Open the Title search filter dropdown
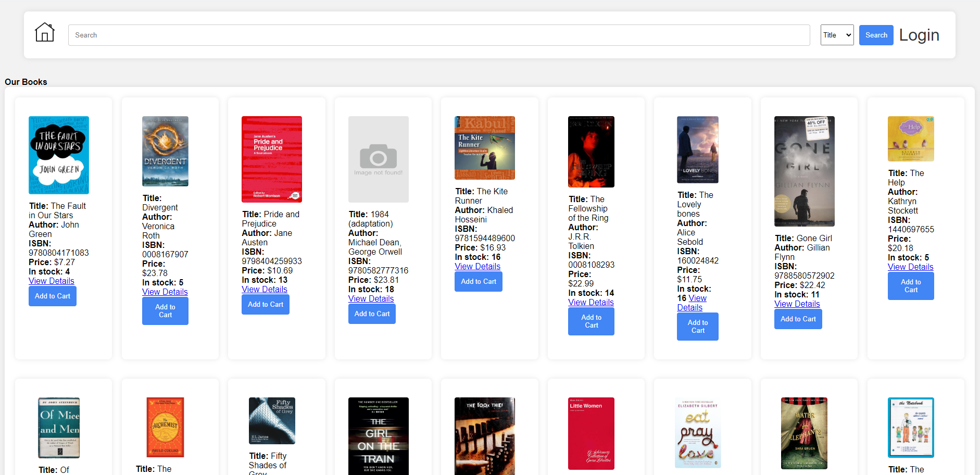The width and height of the screenshot is (980, 475). coord(837,35)
